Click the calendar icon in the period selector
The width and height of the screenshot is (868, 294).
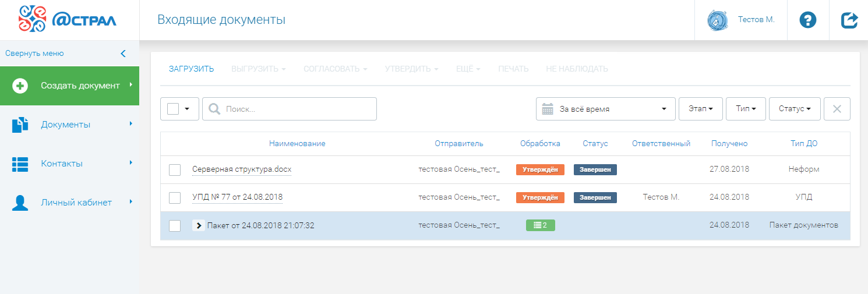[x=548, y=109]
